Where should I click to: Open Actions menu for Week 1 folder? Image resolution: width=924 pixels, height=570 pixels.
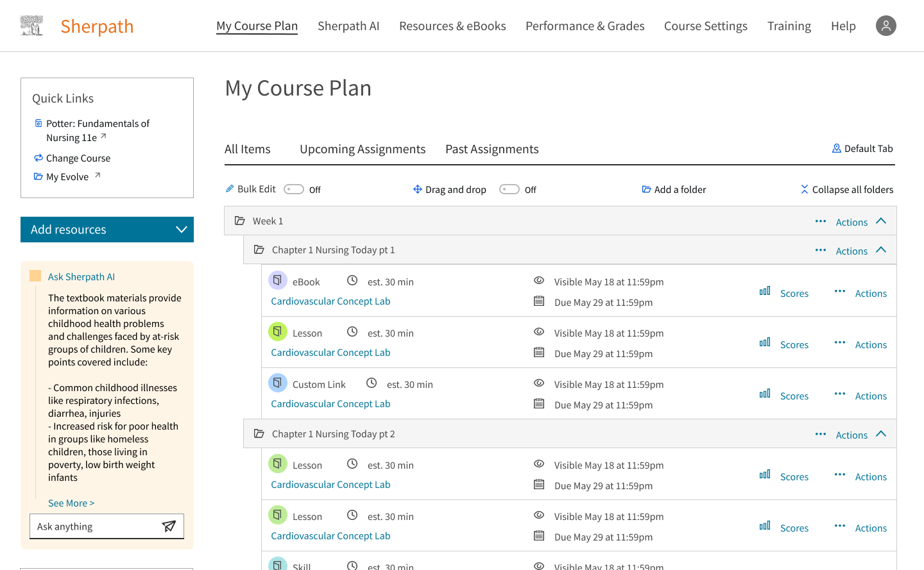(x=851, y=222)
